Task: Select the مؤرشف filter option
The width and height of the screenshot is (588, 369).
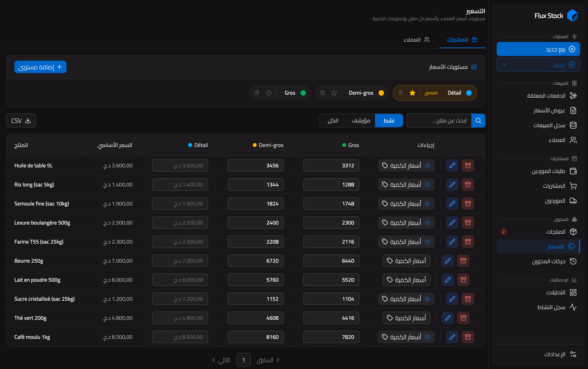Action: 361,121
